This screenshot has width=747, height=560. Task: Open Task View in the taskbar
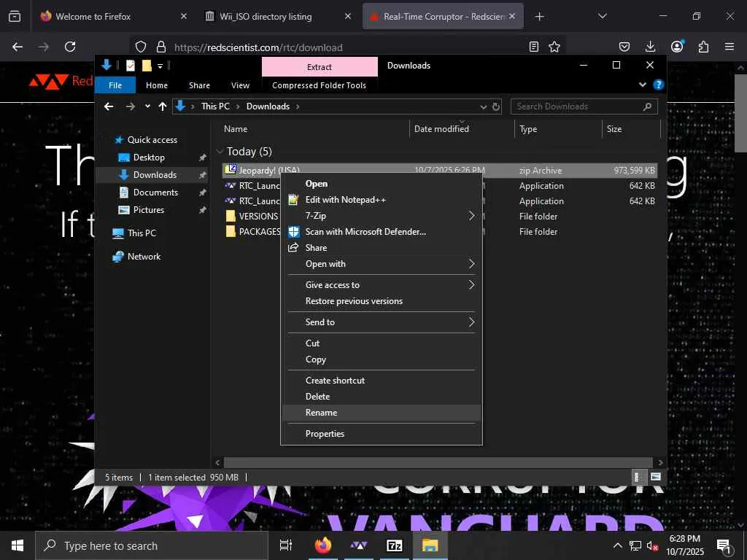(286, 545)
